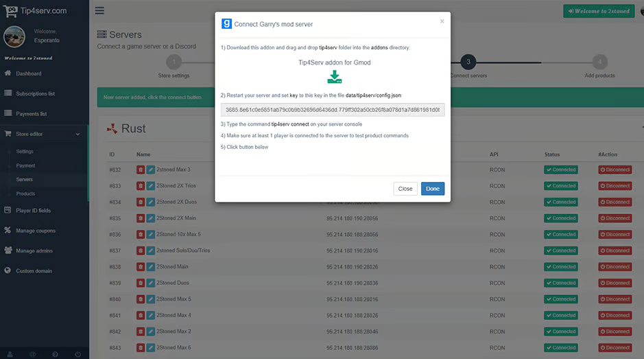The width and height of the screenshot is (644, 359).
Task: Delete server 2stoned Solo/Duo/Trios
Action: coord(141,251)
